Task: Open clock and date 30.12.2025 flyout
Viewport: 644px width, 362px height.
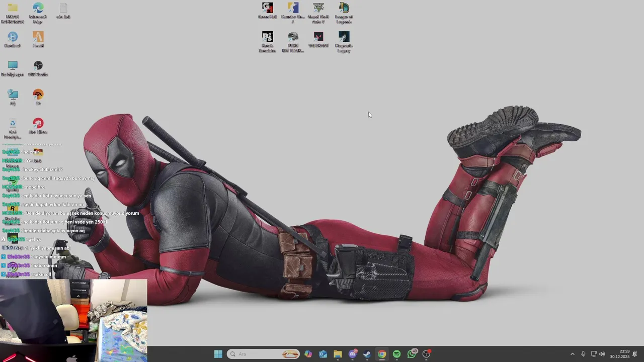Action: tap(620, 354)
